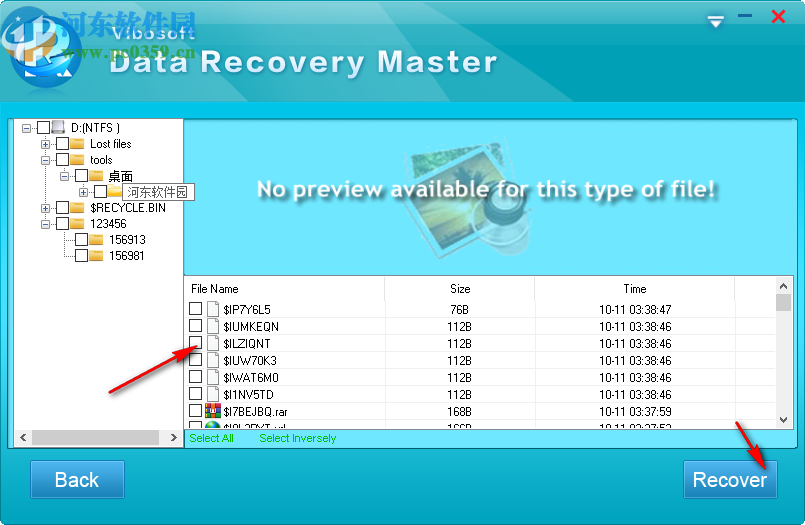Click the file icon of $IWAT6M0
805x525 pixels.
(x=213, y=377)
